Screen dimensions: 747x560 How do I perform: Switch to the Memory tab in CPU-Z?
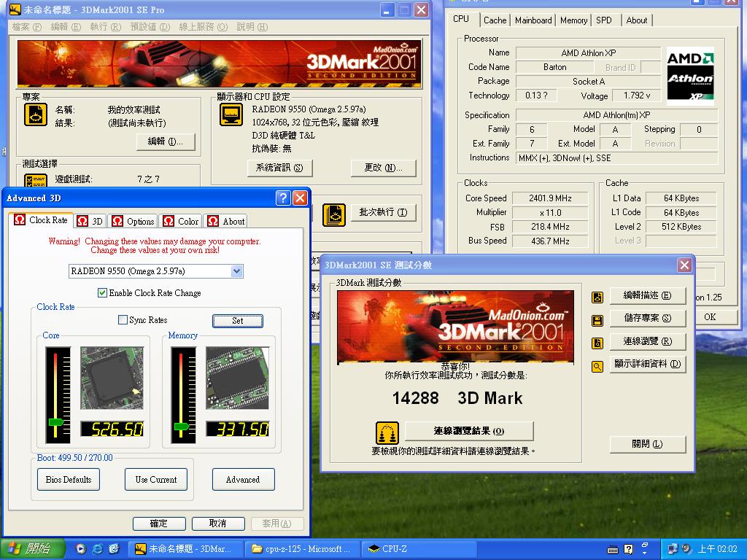point(573,20)
